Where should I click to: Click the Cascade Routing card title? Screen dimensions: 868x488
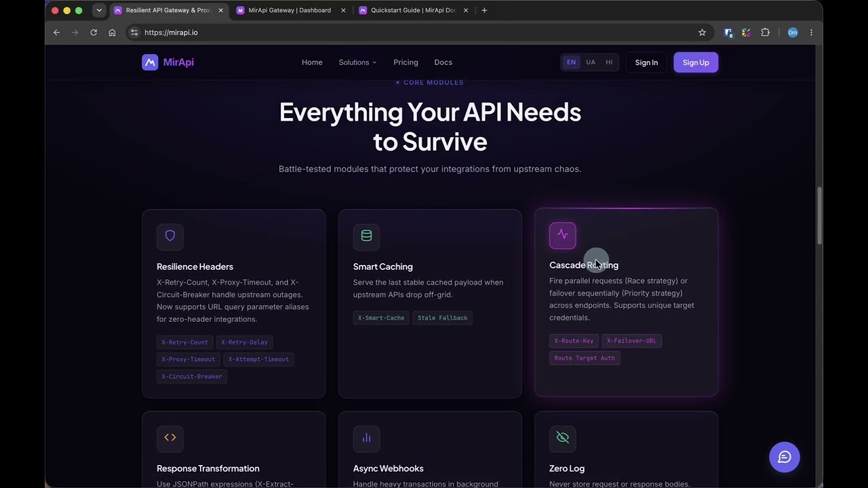pos(584,265)
